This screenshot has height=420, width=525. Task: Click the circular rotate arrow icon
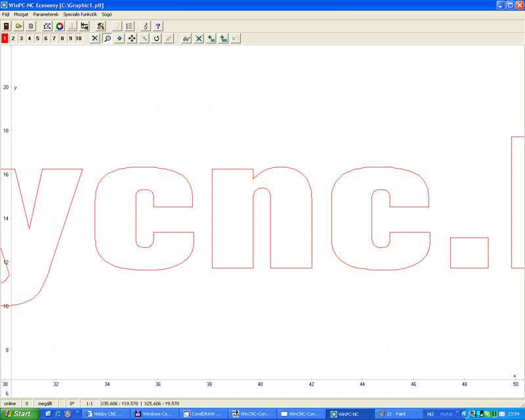[x=156, y=39]
